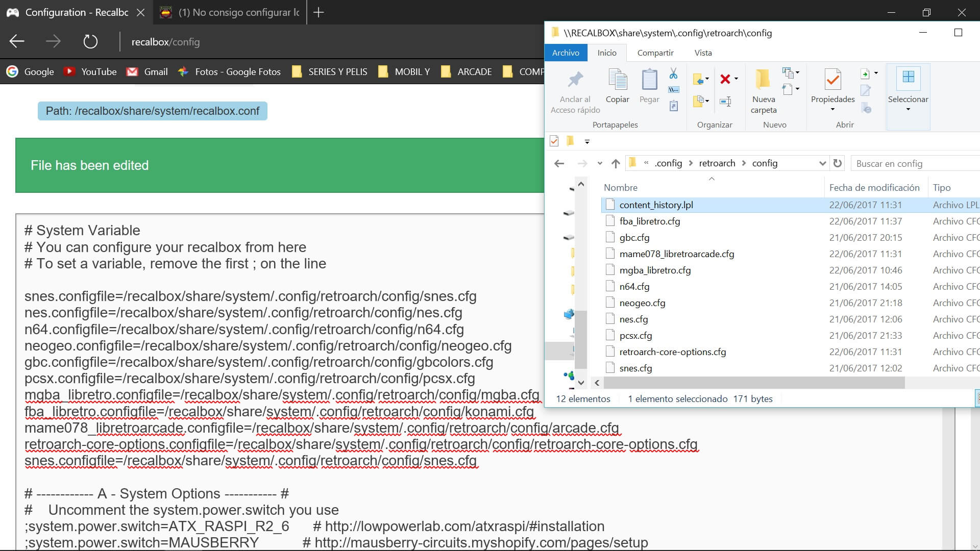Open a new browser tab
Screen dimensions: 980x551
pos(318,12)
